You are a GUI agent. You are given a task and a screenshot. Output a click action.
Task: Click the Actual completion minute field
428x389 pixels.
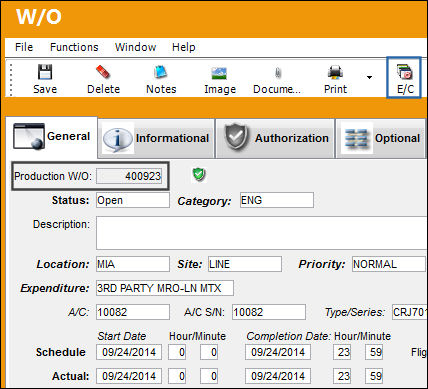[374, 376]
